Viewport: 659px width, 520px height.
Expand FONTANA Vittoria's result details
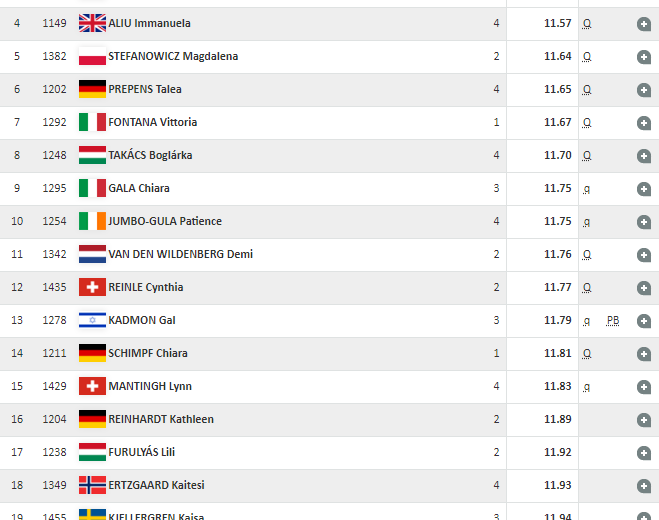643,122
